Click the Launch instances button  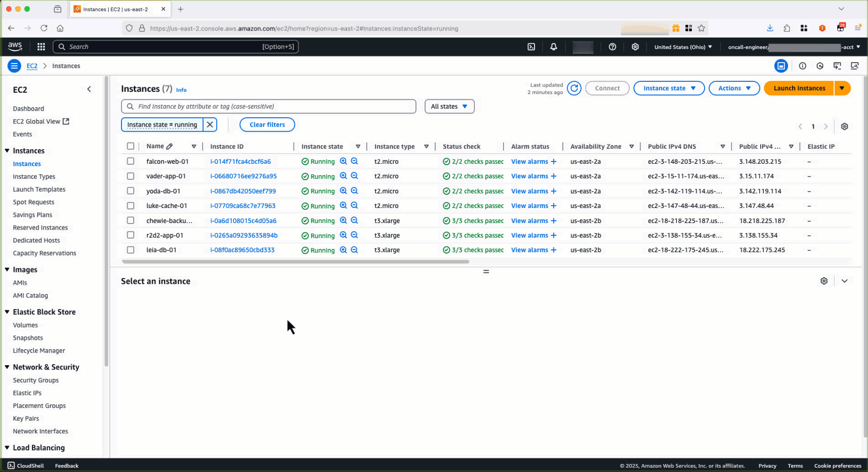[x=798, y=88]
